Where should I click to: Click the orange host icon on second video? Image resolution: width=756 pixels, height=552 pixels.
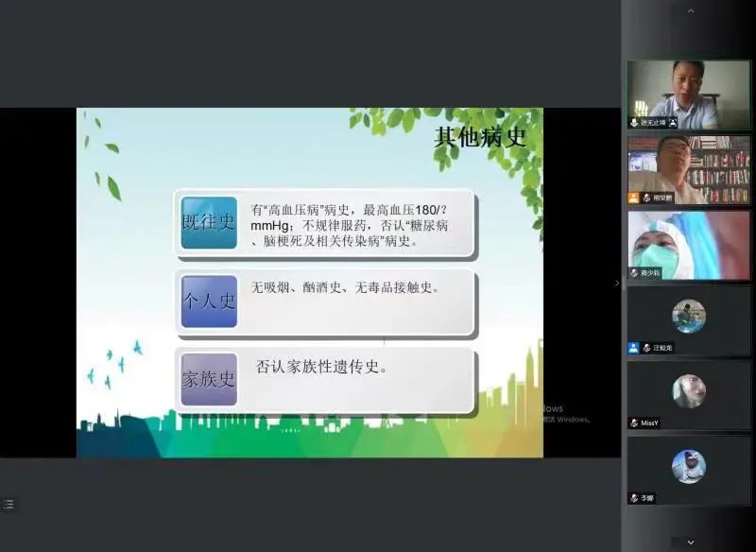pyautogui.click(x=634, y=198)
